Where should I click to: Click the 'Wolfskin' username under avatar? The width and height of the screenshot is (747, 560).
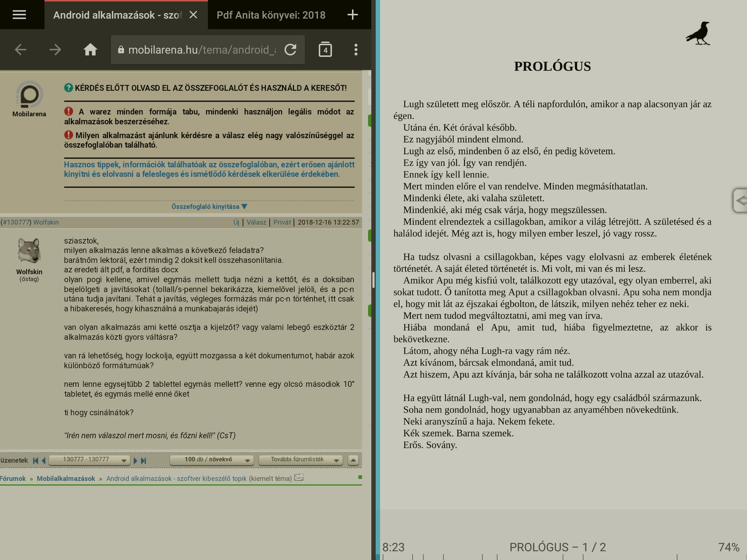[x=29, y=272]
